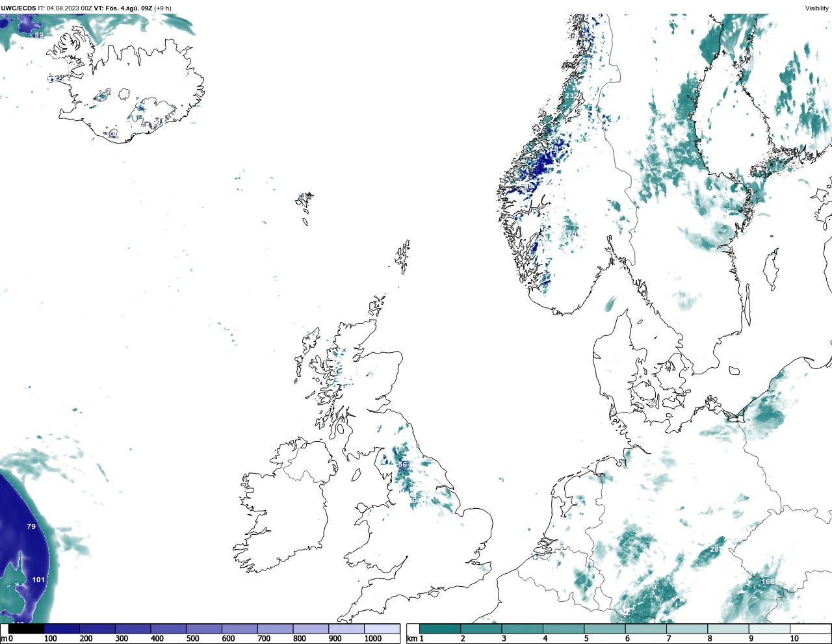Click the "UWC/ECDS" model label
This screenshot has height=644, width=832.
tap(18, 8)
